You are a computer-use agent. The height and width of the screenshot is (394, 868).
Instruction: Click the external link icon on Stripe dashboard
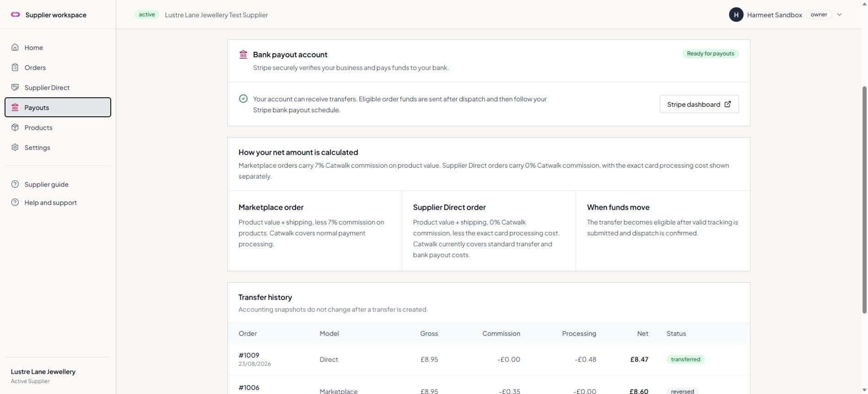(728, 104)
